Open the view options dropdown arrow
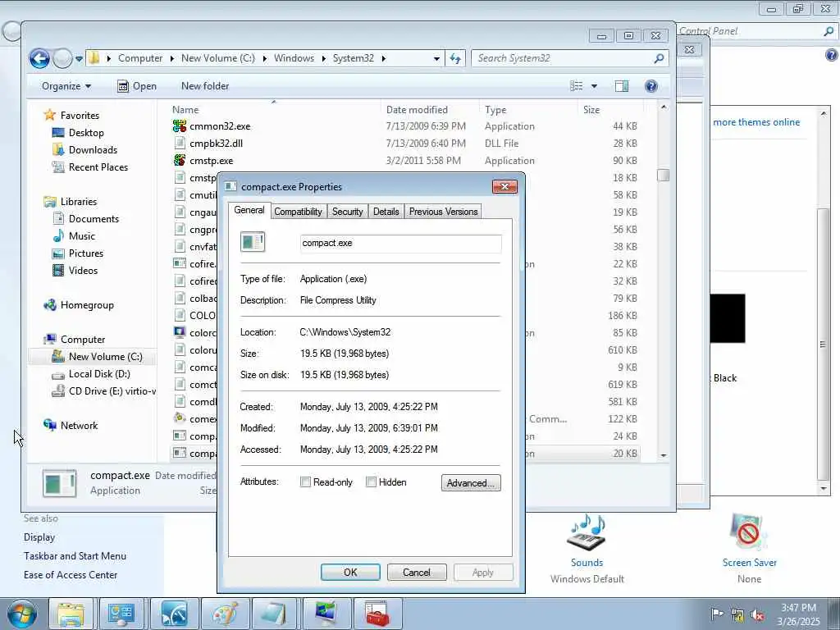The width and height of the screenshot is (840, 630). click(594, 86)
